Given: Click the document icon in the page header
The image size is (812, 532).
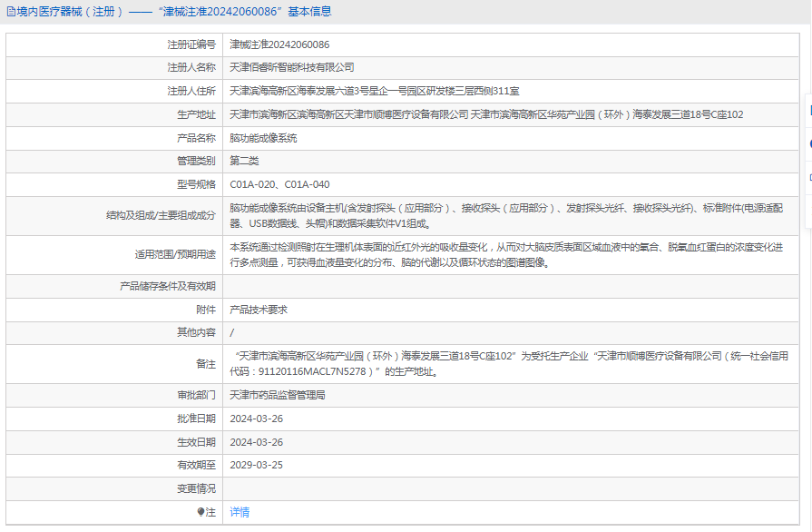Looking at the screenshot, I should point(11,12).
